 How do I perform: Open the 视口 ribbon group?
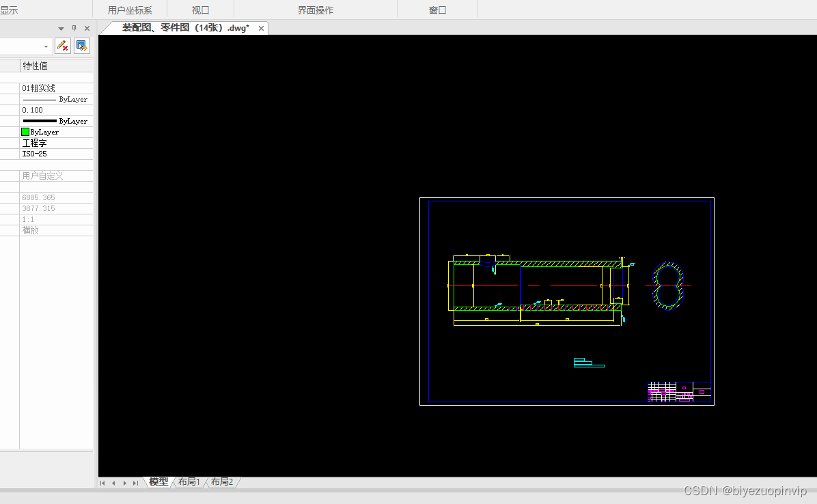coord(201,10)
